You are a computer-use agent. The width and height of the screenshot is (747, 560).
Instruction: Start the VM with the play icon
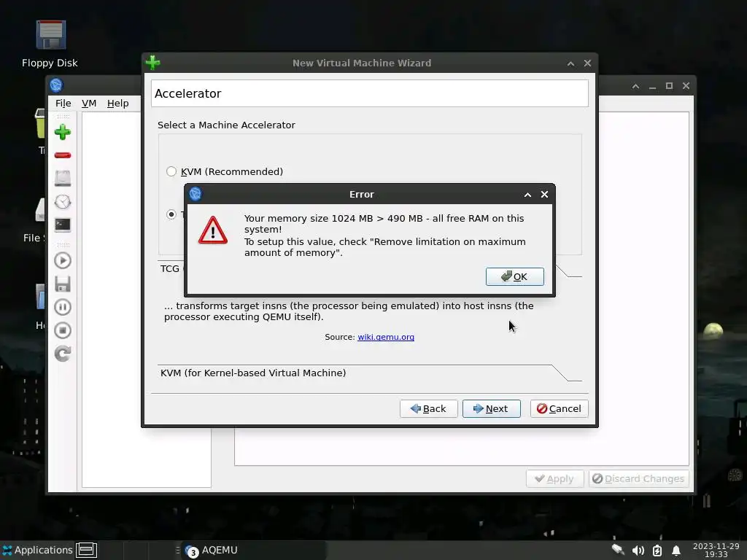click(x=63, y=260)
